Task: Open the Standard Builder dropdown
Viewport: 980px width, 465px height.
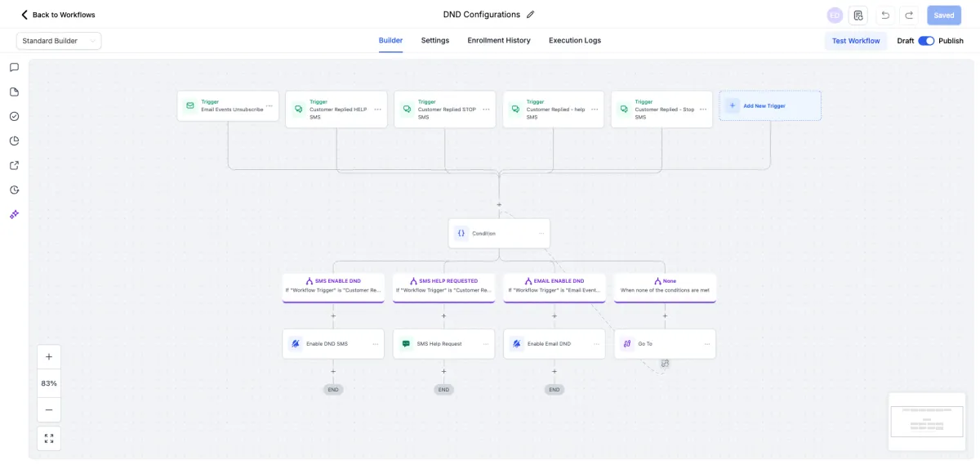Action: 59,41
